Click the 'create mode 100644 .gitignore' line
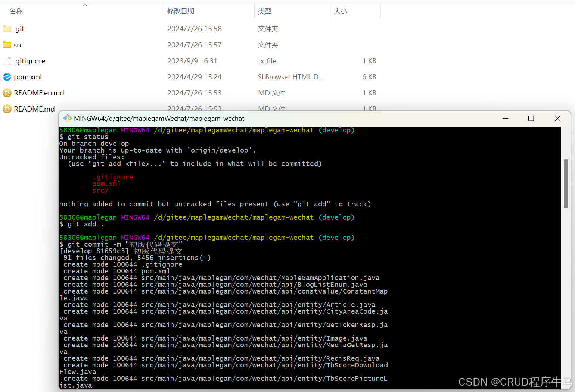The image size is (575, 392). pos(123,264)
